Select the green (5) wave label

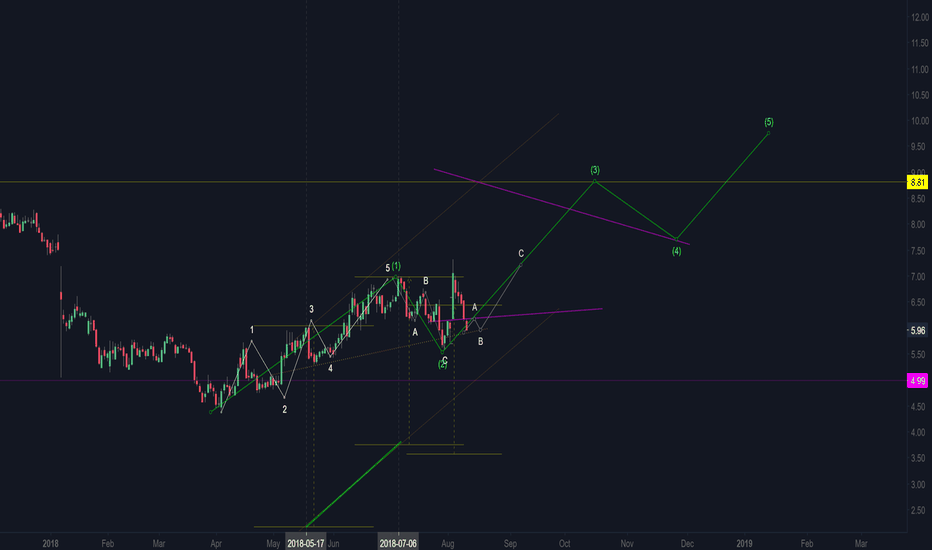pos(769,122)
